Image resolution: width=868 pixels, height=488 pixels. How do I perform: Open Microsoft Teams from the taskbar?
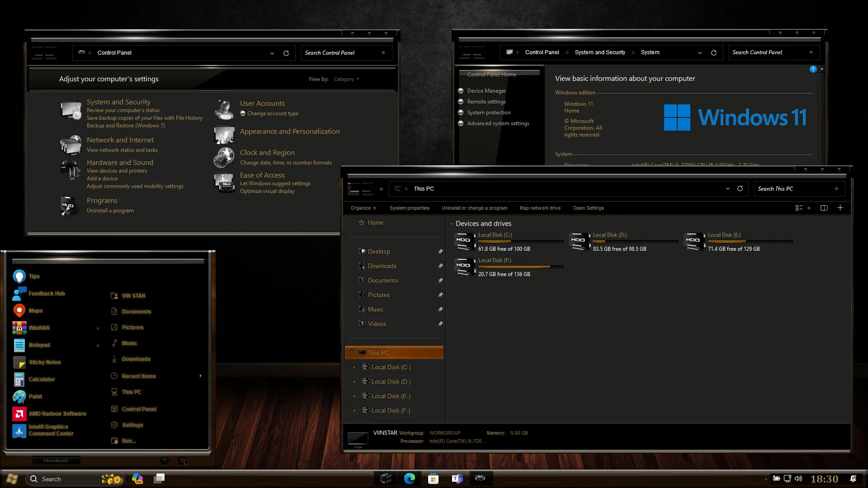coord(457,479)
